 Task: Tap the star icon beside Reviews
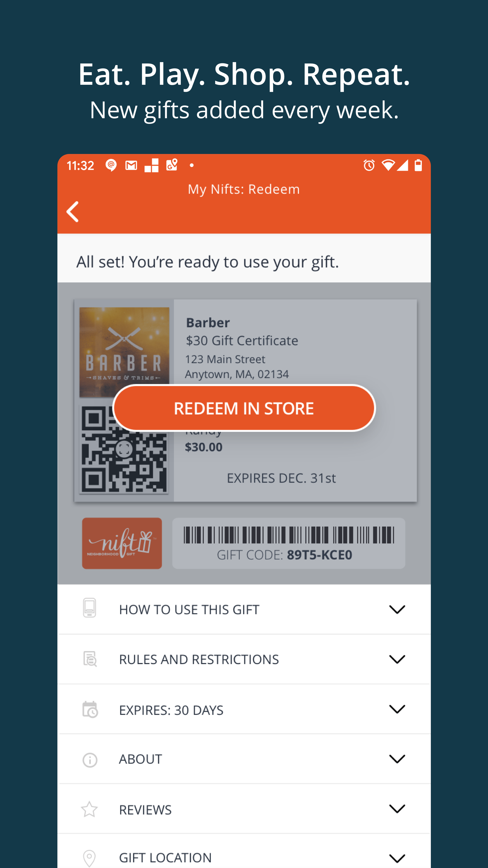coord(89,809)
